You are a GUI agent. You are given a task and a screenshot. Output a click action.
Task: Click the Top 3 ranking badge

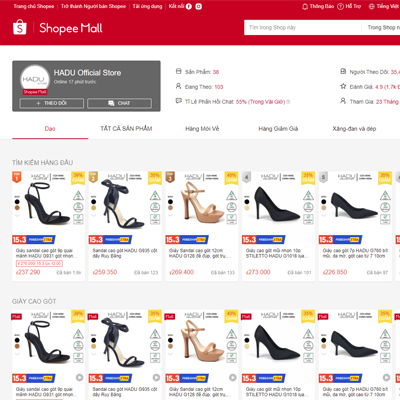click(x=170, y=177)
